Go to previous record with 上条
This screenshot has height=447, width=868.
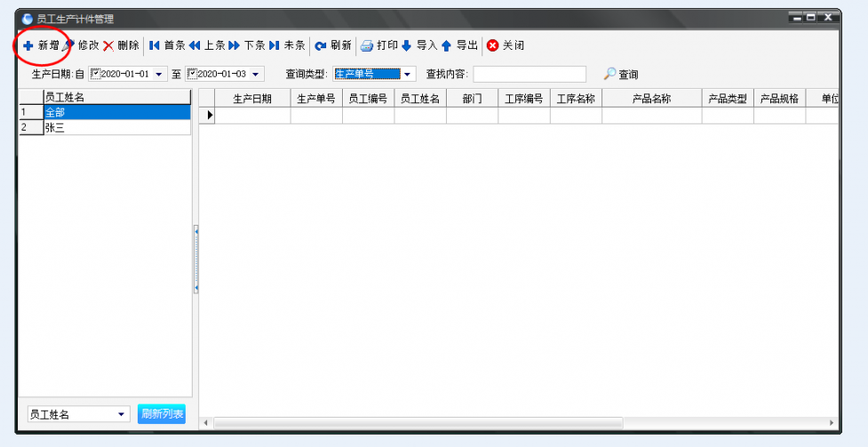(x=207, y=45)
